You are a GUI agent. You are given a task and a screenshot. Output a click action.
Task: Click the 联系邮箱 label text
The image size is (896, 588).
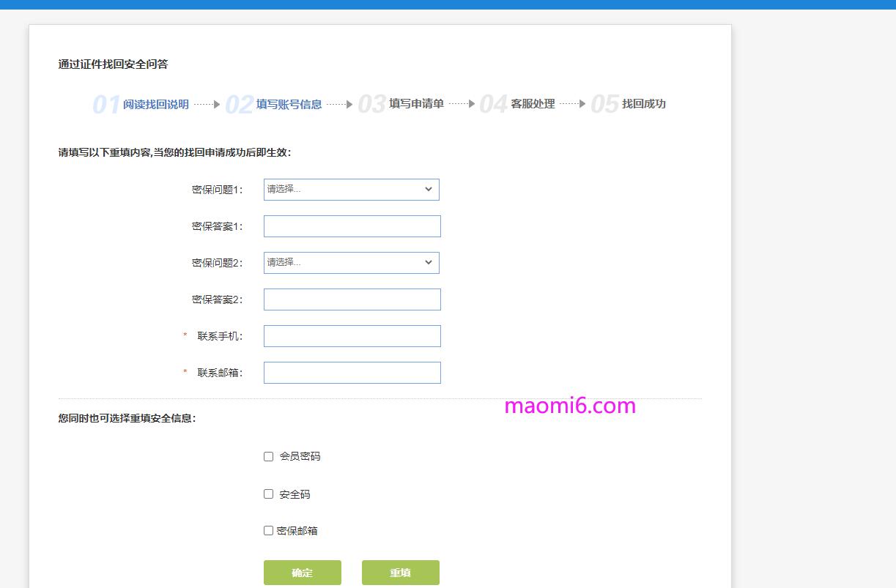point(220,373)
